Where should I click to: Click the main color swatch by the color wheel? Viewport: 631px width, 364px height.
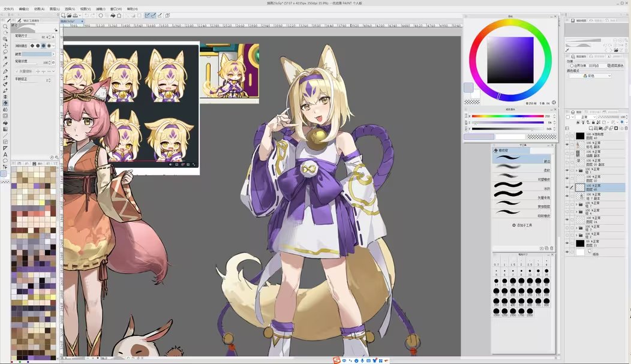pyautogui.click(x=468, y=88)
